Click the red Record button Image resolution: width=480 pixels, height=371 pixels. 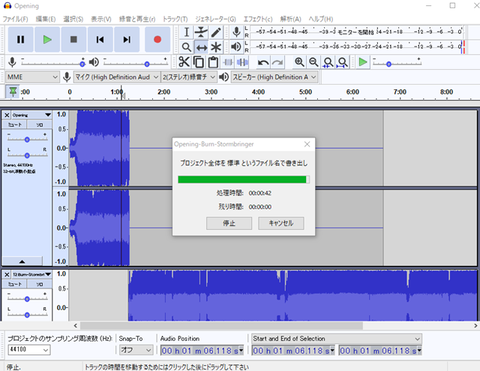[x=158, y=40]
